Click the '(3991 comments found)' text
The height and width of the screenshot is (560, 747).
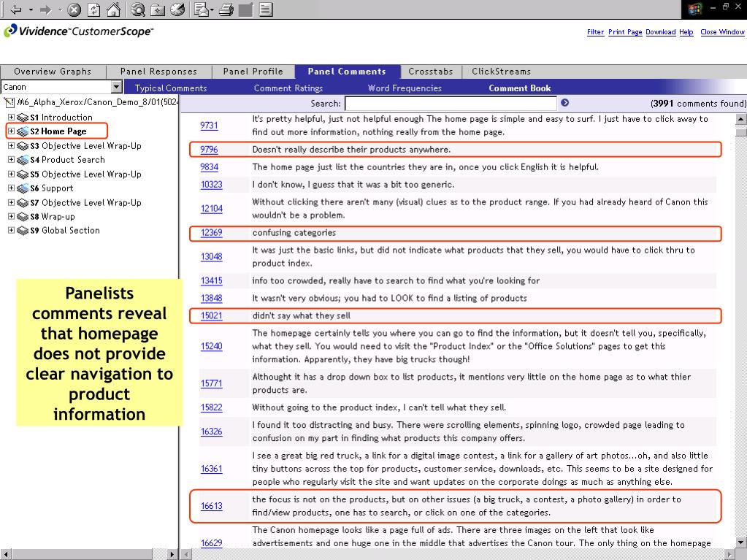[698, 104]
